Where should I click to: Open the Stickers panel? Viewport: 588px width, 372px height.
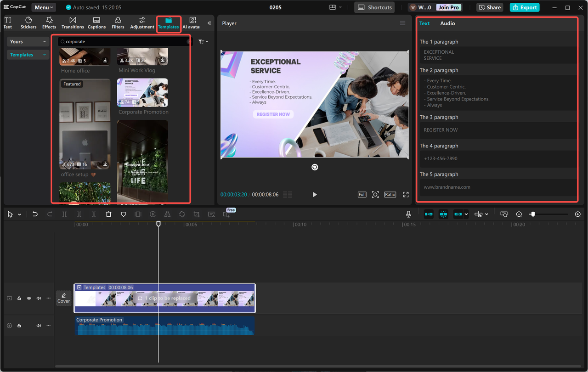point(28,22)
